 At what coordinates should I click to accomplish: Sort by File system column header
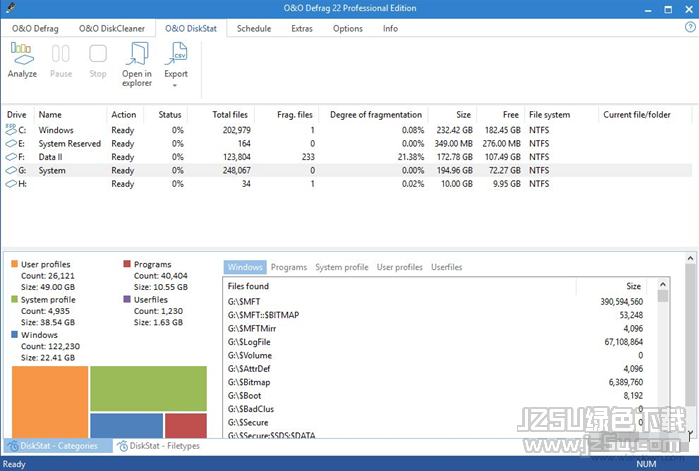click(x=561, y=115)
